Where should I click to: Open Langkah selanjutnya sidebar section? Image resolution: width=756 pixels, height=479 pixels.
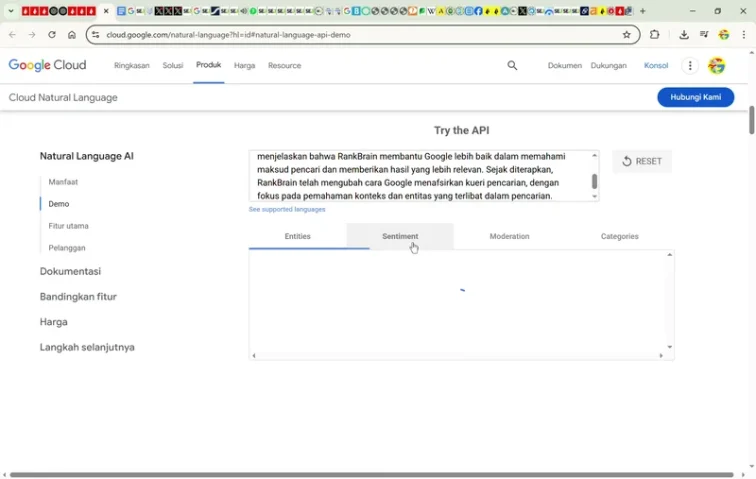(x=87, y=347)
